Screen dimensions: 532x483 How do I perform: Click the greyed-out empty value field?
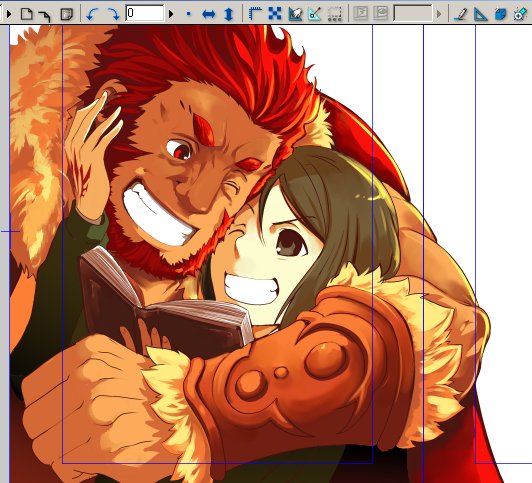(x=413, y=13)
